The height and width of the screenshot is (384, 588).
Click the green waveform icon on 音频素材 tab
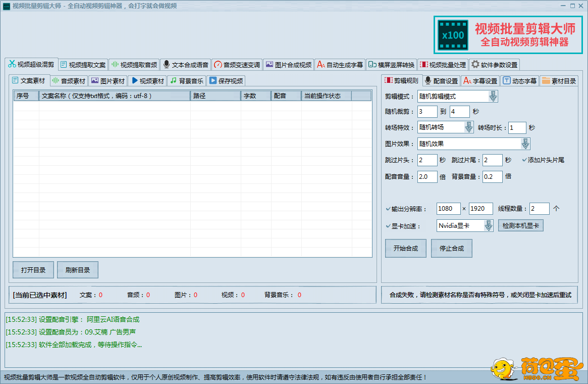point(56,80)
